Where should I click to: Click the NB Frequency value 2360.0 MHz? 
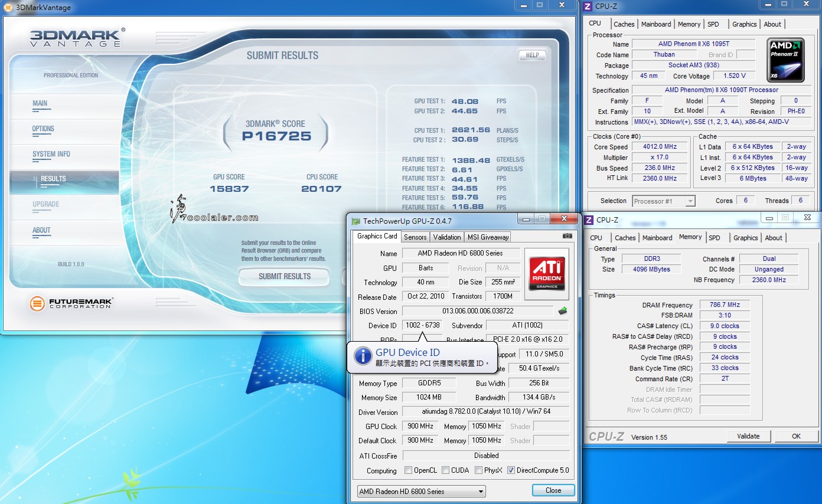point(768,280)
